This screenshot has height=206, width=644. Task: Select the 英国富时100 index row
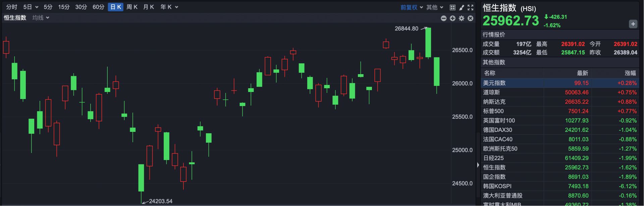pos(560,120)
